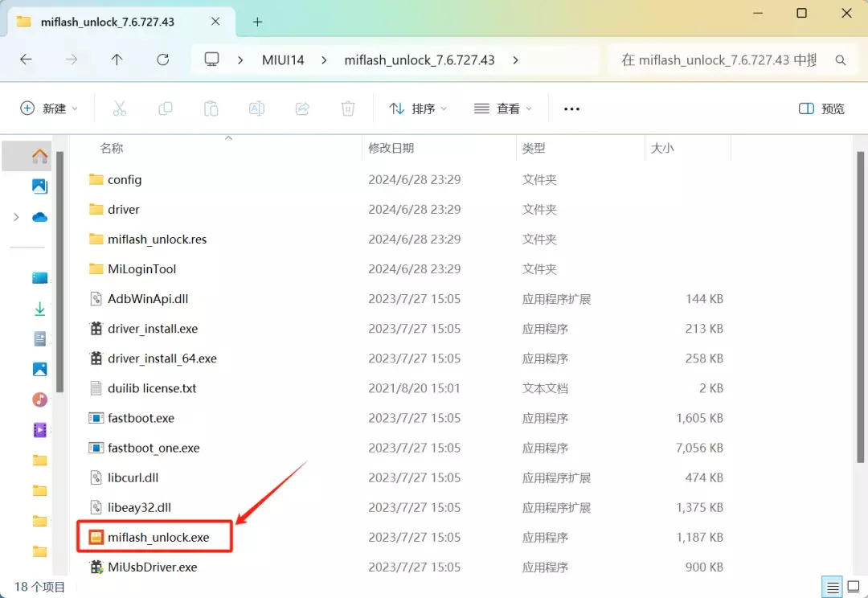Select the fastboot.exe file
The image size is (868, 598).
click(x=141, y=419)
